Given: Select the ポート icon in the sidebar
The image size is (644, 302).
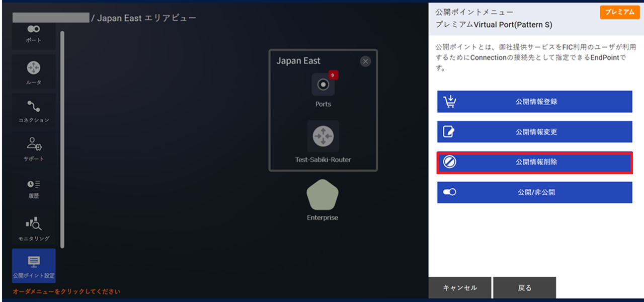Looking at the screenshot, I should pyautogui.click(x=33, y=33).
